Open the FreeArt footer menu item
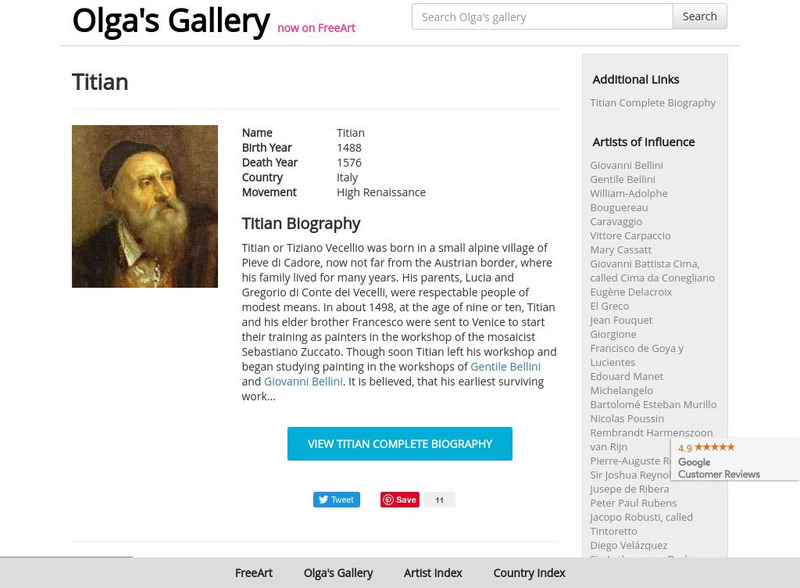Screen dimensions: 800x588 254,573
